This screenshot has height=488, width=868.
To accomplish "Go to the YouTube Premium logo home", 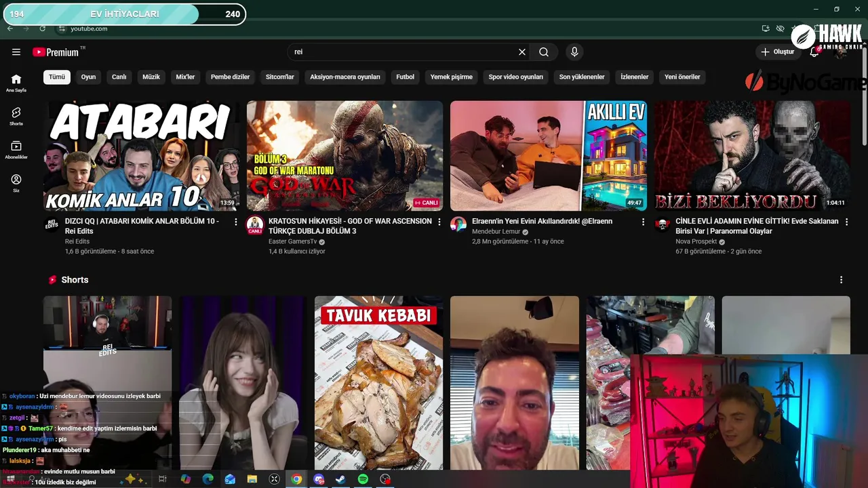I will 56,52.
